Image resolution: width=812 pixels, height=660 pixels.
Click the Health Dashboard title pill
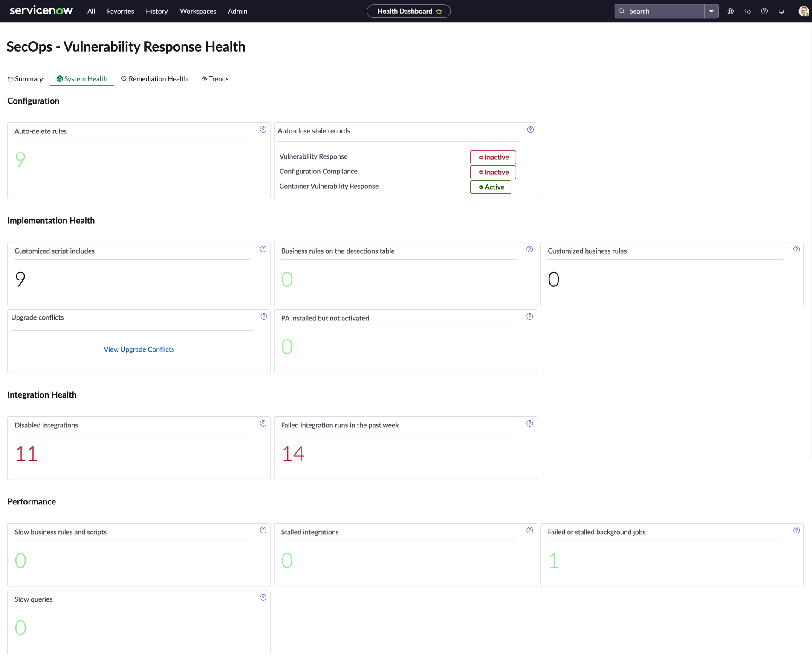coord(408,11)
